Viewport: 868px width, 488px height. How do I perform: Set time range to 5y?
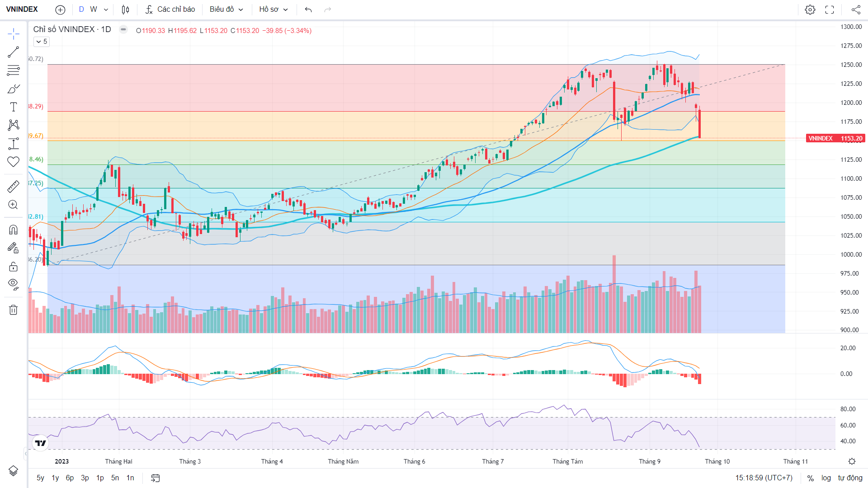pyautogui.click(x=40, y=478)
